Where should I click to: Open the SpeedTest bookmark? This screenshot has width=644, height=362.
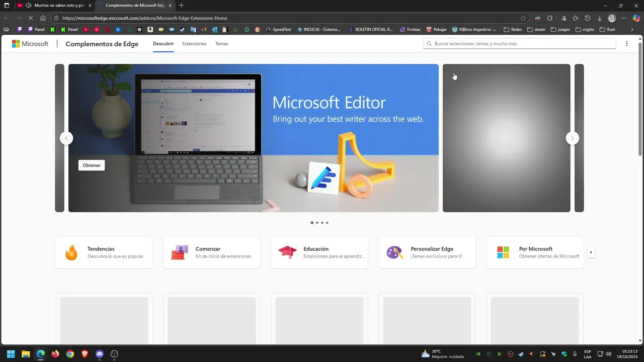click(278, 29)
